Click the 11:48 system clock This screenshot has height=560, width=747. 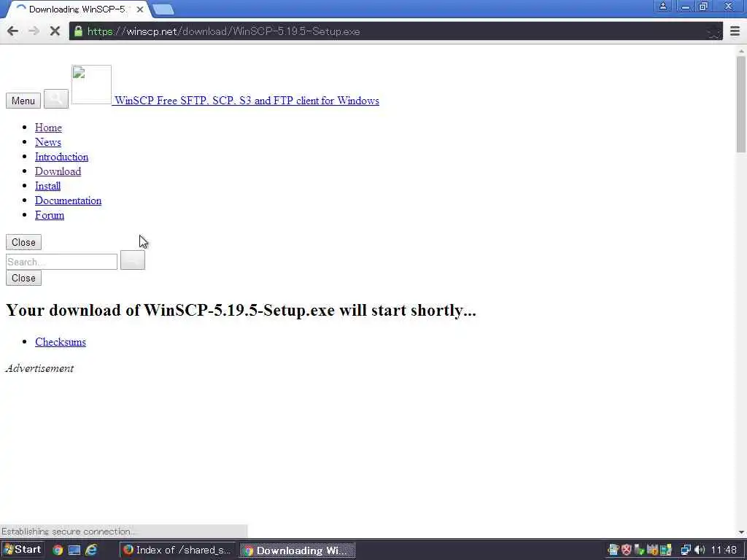tap(724, 550)
